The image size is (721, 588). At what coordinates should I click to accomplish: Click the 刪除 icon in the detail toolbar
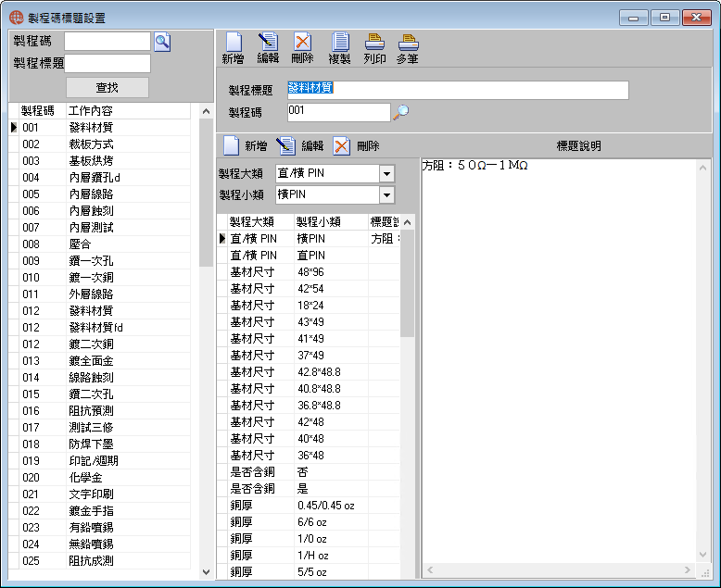point(341,145)
